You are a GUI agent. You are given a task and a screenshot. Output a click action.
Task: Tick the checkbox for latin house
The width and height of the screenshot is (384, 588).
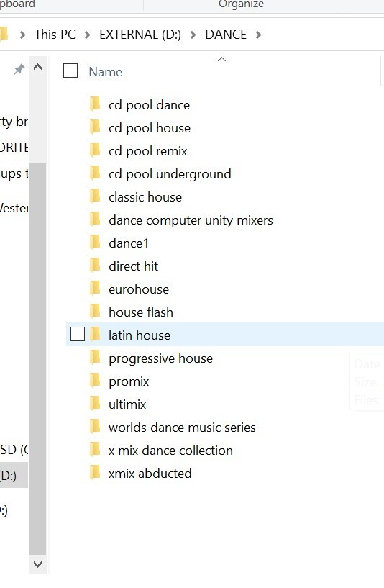pyautogui.click(x=78, y=334)
